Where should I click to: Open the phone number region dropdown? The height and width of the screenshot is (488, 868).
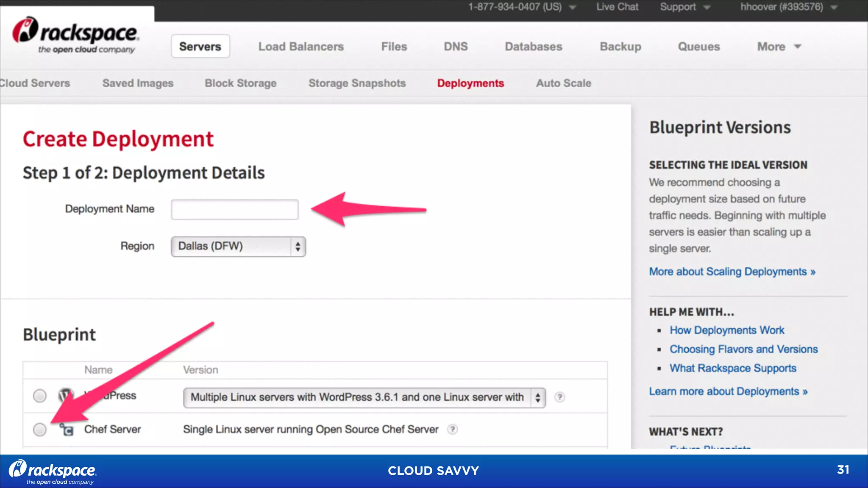(x=522, y=7)
